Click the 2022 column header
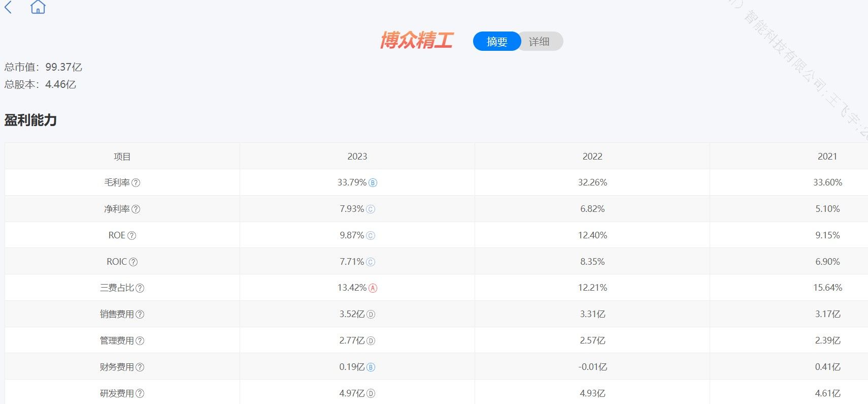Viewport: 868px width, 404px height. pyautogui.click(x=592, y=157)
